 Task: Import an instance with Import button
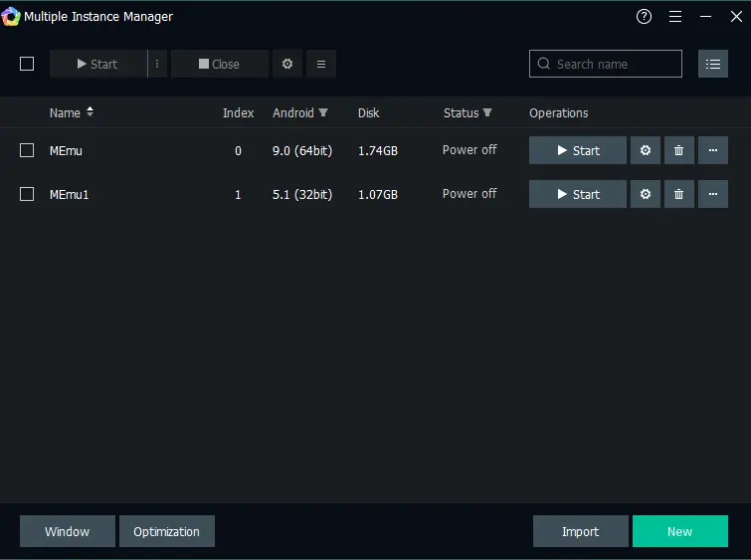coord(581,531)
